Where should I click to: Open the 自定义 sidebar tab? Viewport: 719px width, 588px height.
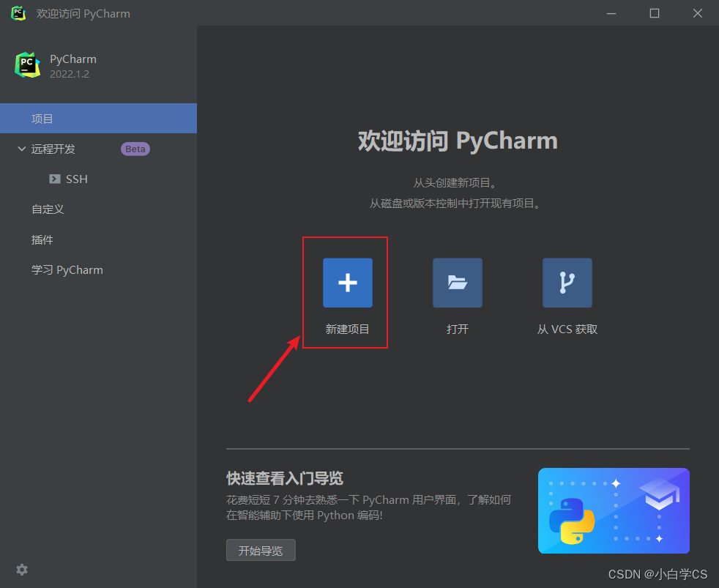(x=99, y=209)
